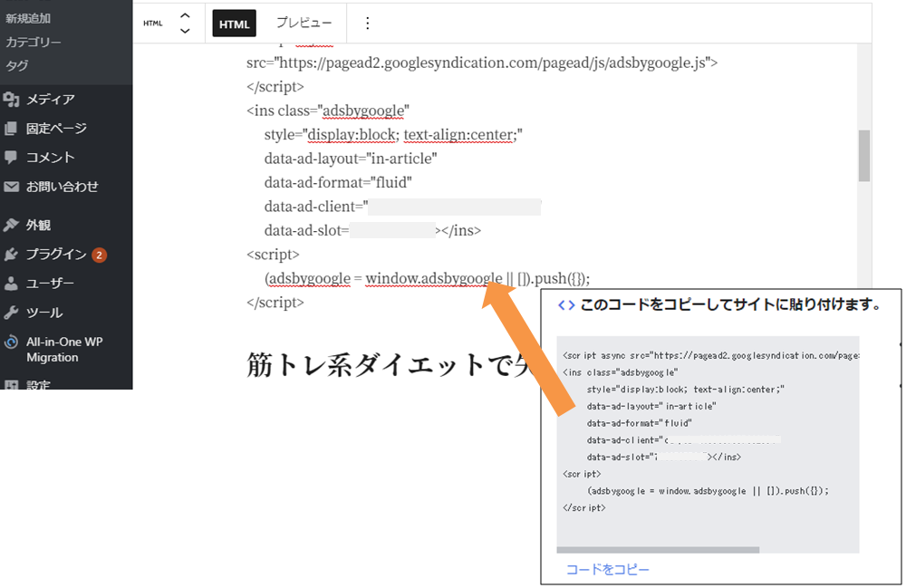Open タグ in the sidebar
The height and width of the screenshot is (588, 906).
(16, 66)
